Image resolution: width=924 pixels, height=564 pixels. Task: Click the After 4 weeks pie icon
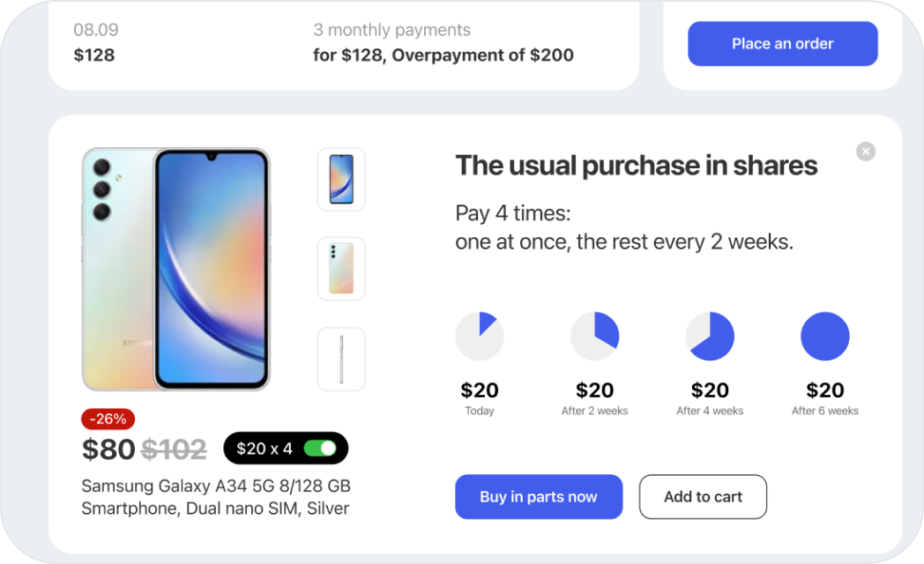[x=710, y=336]
